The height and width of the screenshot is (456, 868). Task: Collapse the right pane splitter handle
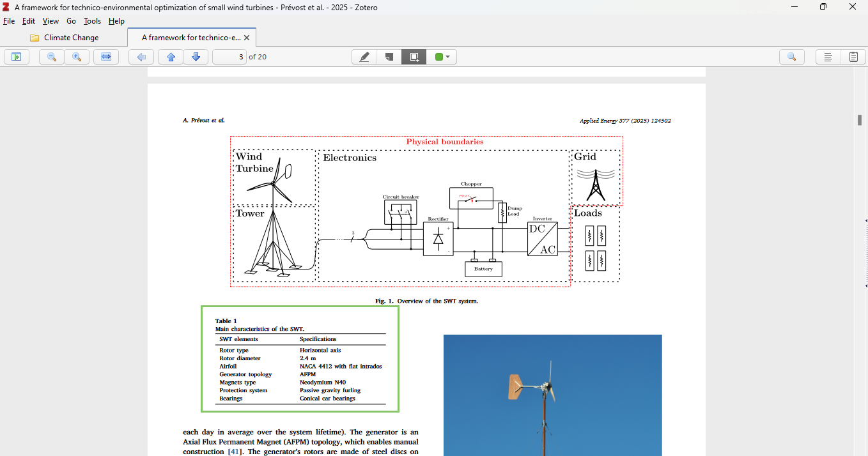[x=866, y=253]
